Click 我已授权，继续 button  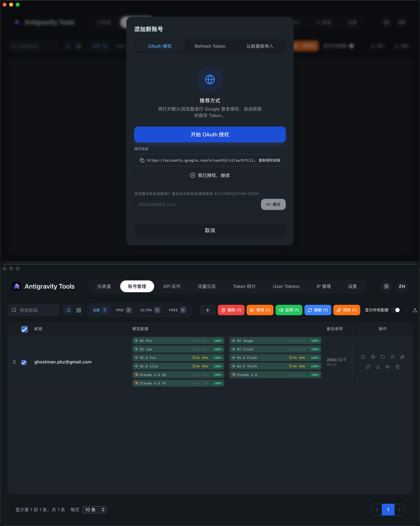pyautogui.click(x=210, y=175)
